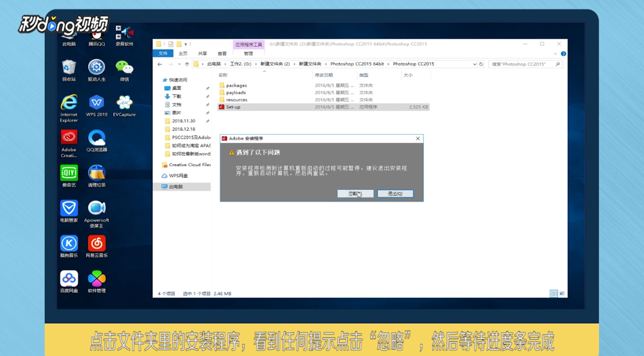Viewport: 644px width, 356px height.
Task: Open 桌面 in navigation pane
Action: (x=177, y=88)
